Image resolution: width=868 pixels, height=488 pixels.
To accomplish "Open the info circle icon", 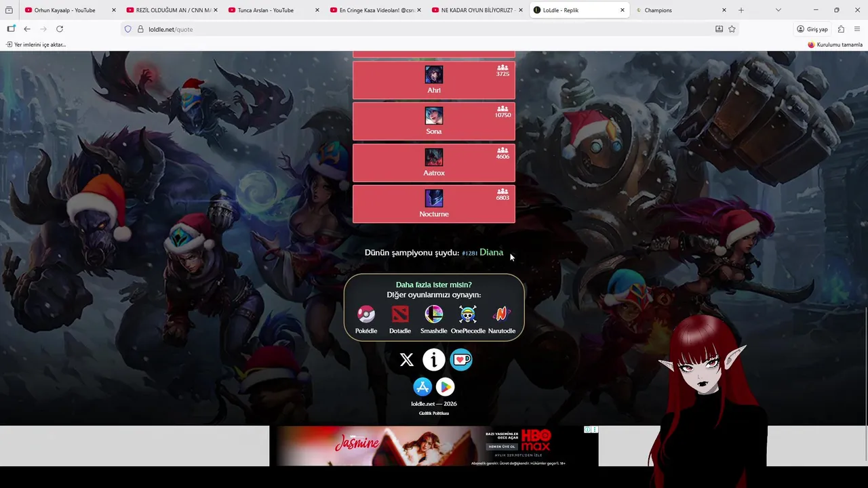I will [434, 360].
